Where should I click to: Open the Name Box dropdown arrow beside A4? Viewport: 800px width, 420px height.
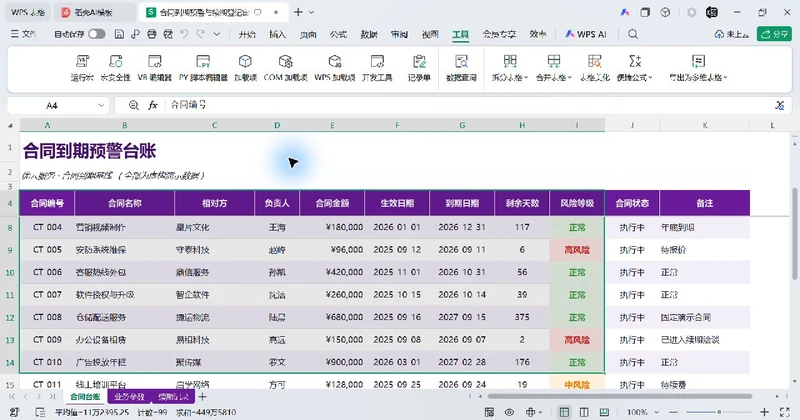[x=101, y=106]
